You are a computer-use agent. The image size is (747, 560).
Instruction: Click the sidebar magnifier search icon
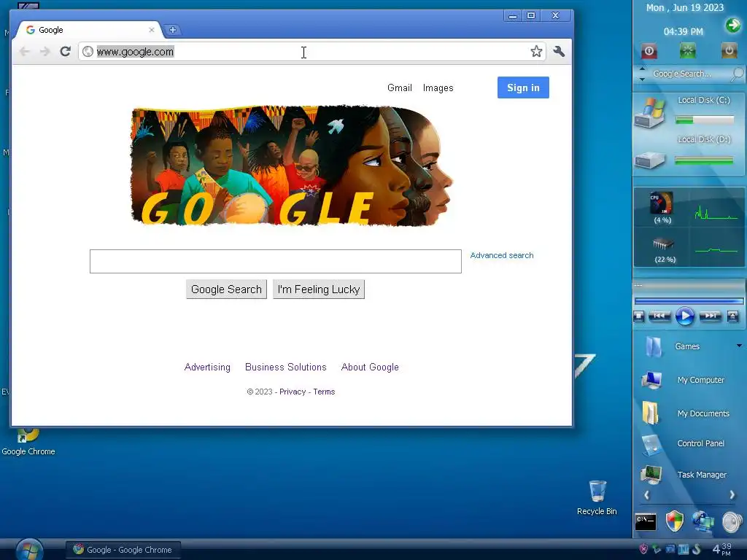tap(737, 74)
